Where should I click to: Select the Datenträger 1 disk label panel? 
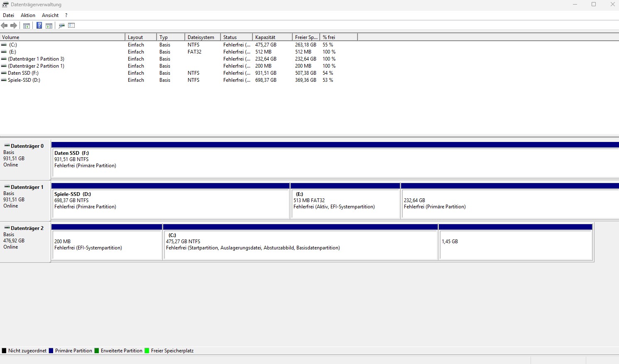pyautogui.click(x=25, y=201)
